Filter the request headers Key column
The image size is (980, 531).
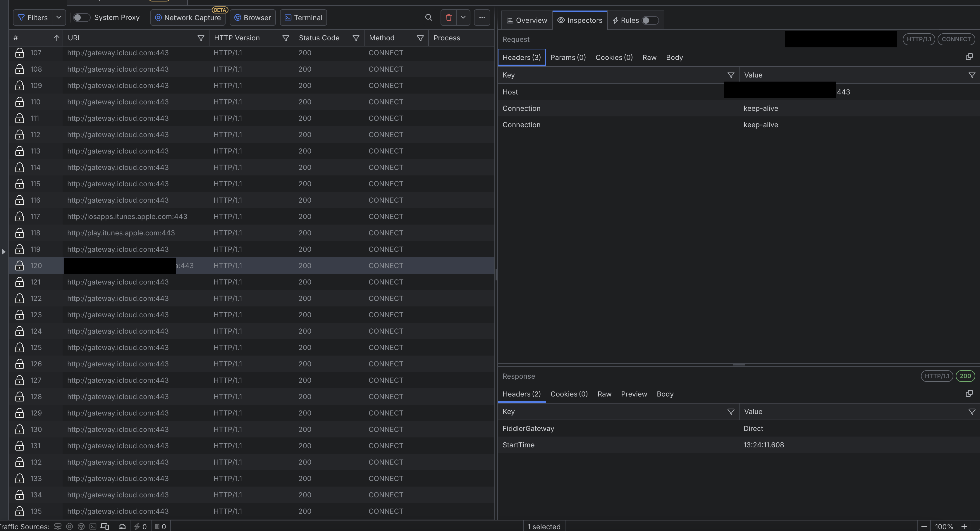[x=730, y=75]
